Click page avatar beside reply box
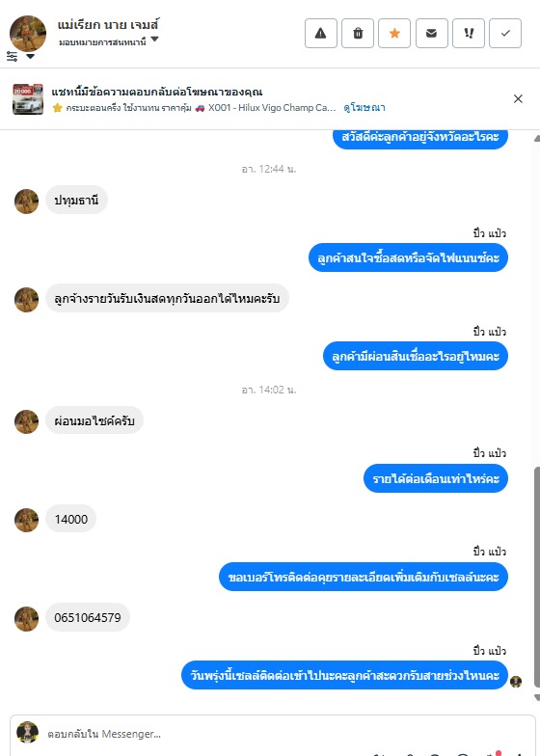 (27, 733)
